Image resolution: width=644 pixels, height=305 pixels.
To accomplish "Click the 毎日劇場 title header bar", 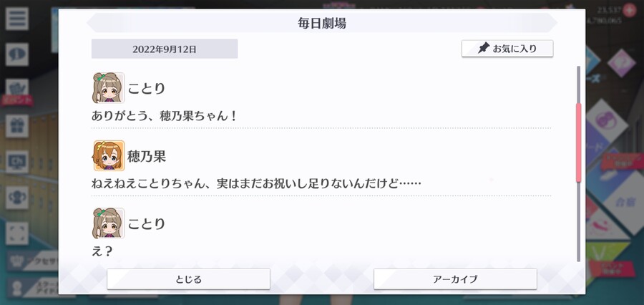I will click(x=322, y=23).
